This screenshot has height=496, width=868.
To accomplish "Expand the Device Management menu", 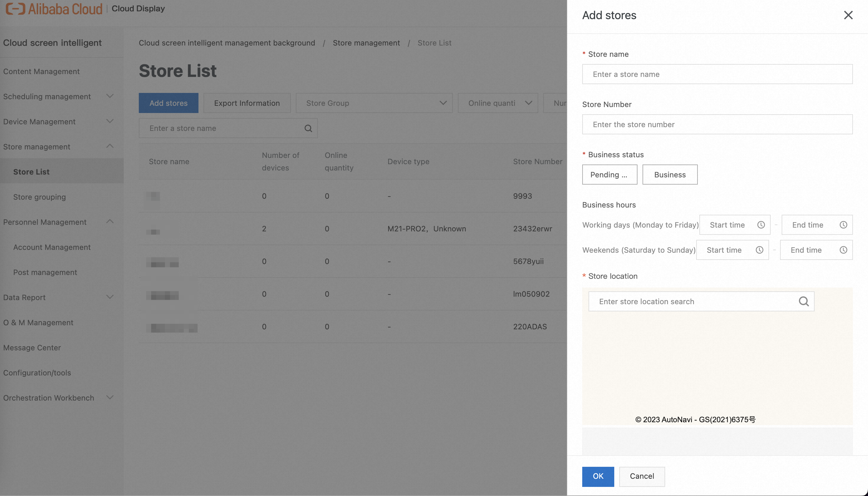I will 110,121.
